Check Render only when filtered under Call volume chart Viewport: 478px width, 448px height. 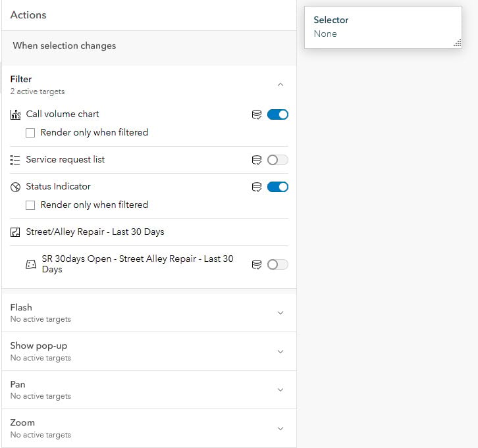click(30, 133)
